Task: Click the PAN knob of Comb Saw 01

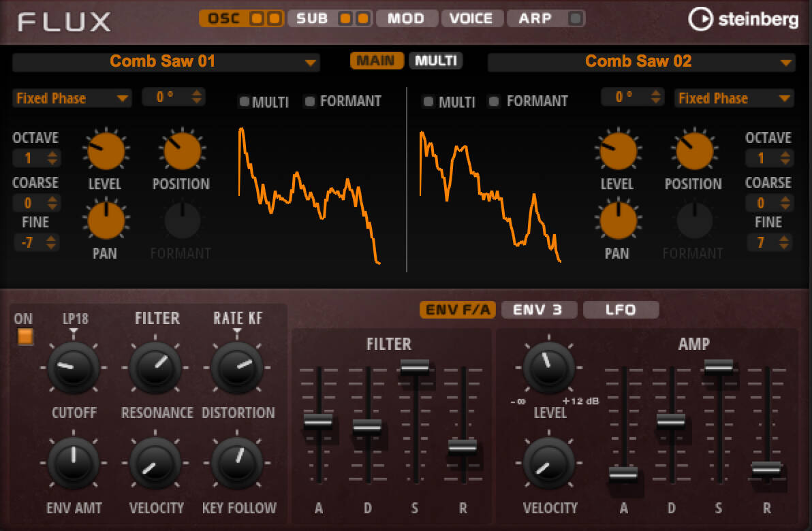Action: pyautogui.click(x=106, y=221)
